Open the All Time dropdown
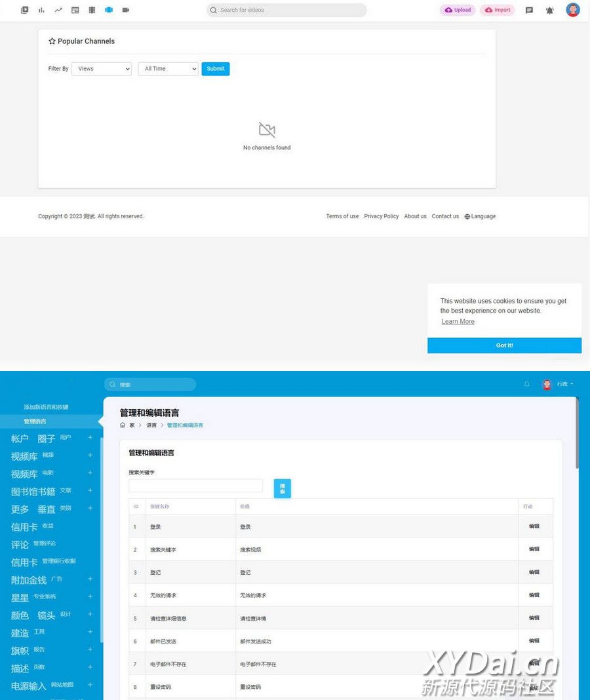This screenshot has width=590, height=700. (168, 69)
